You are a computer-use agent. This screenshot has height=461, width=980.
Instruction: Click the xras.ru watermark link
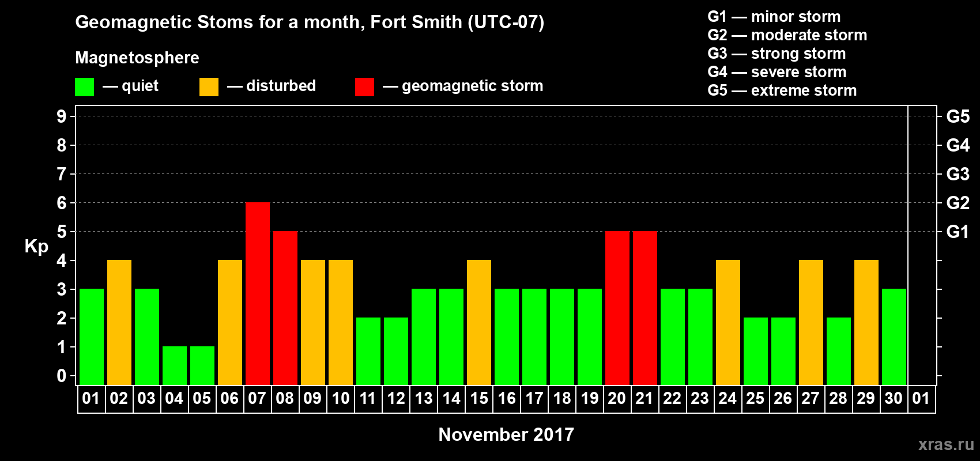pos(946,444)
